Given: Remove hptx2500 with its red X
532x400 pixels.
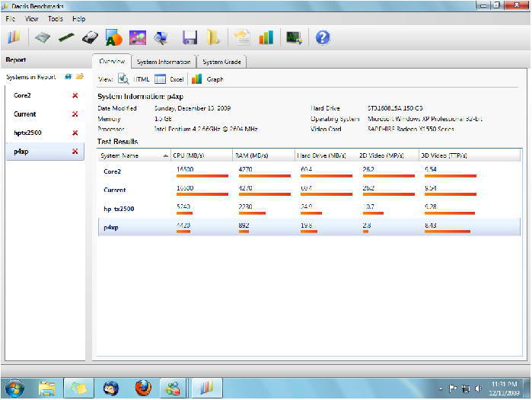Looking at the screenshot, I should tap(75, 133).
